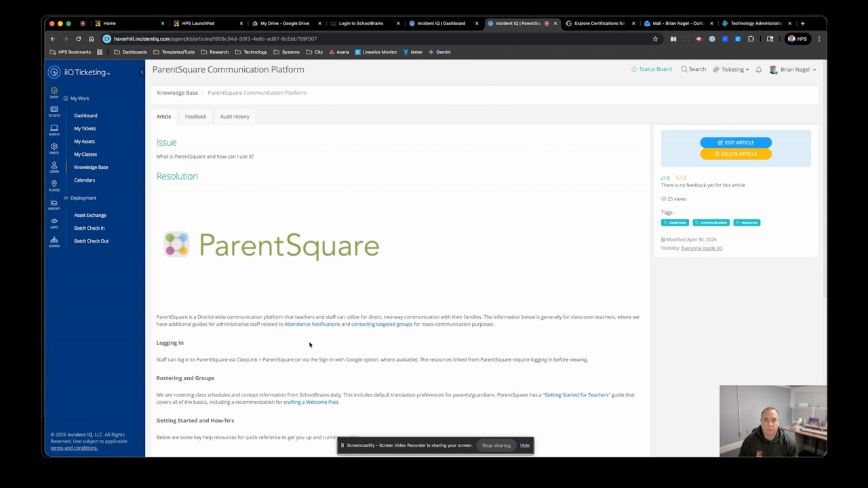The image size is (868, 488).
Task: Open the Attendance Notifications link
Action: [312, 324]
